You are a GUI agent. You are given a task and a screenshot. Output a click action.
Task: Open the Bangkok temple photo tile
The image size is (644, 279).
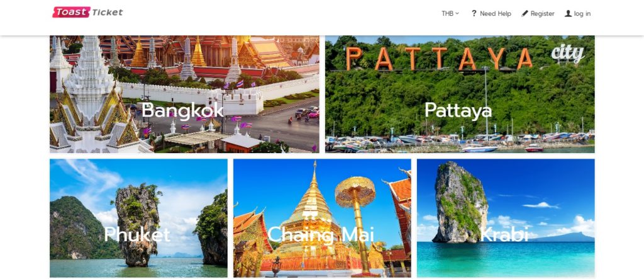tap(184, 94)
